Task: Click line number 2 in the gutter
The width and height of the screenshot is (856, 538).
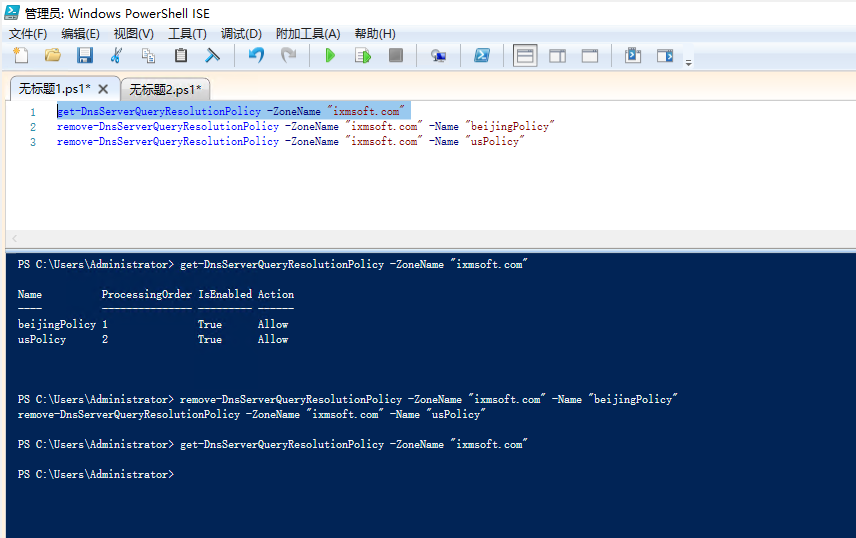Action: (x=33, y=127)
